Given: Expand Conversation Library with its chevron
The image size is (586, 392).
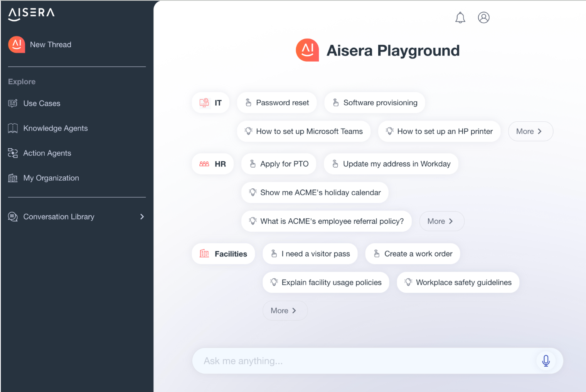Looking at the screenshot, I should 142,217.
